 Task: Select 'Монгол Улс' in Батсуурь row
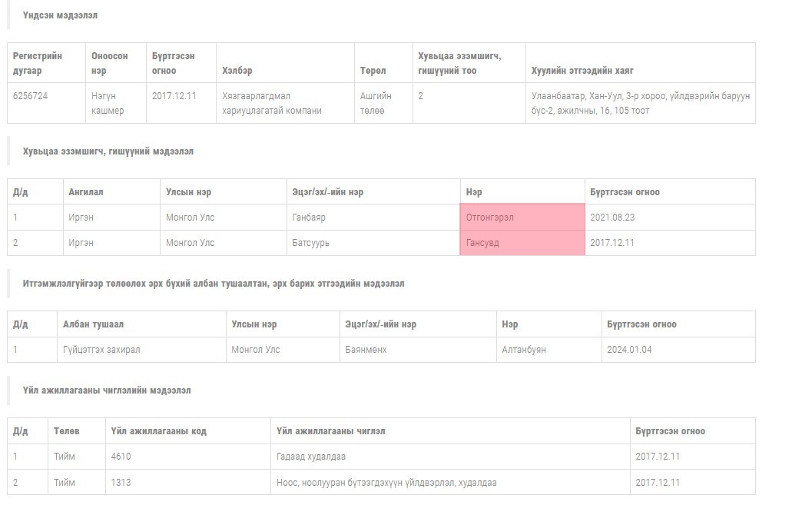[x=190, y=243]
